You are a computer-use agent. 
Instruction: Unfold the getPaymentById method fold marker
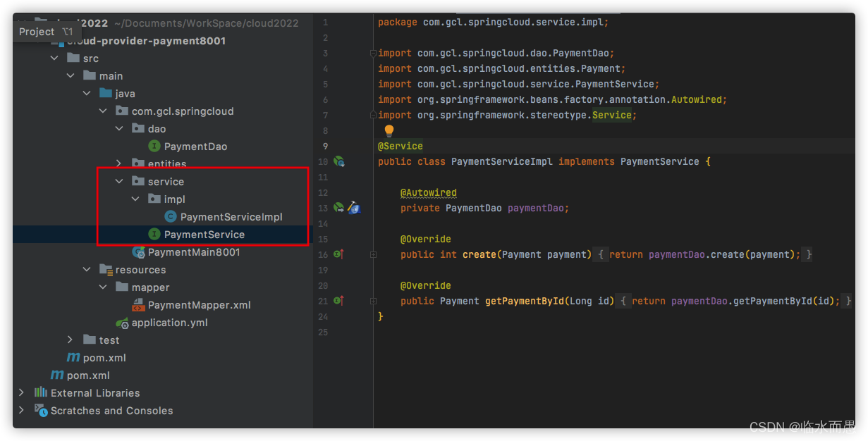373,302
